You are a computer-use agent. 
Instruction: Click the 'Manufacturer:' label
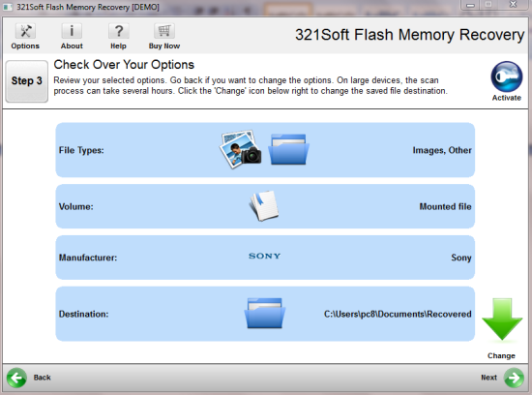pyautogui.click(x=88, y=258)
